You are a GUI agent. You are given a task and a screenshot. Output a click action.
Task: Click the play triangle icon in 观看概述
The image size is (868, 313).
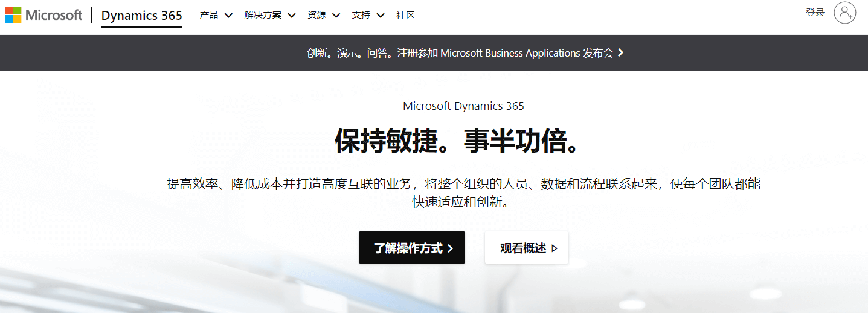pos(555,248)
